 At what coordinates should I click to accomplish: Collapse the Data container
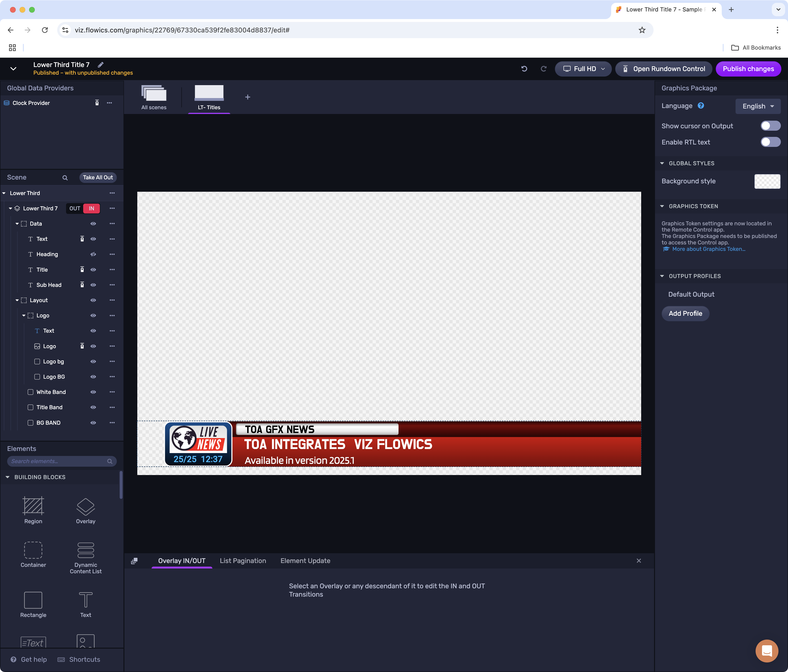pyautogui.click(x=17, y=224)
